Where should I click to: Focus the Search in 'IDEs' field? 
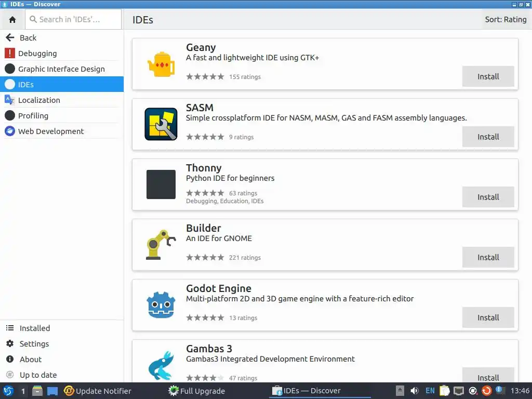click(73, 19)
